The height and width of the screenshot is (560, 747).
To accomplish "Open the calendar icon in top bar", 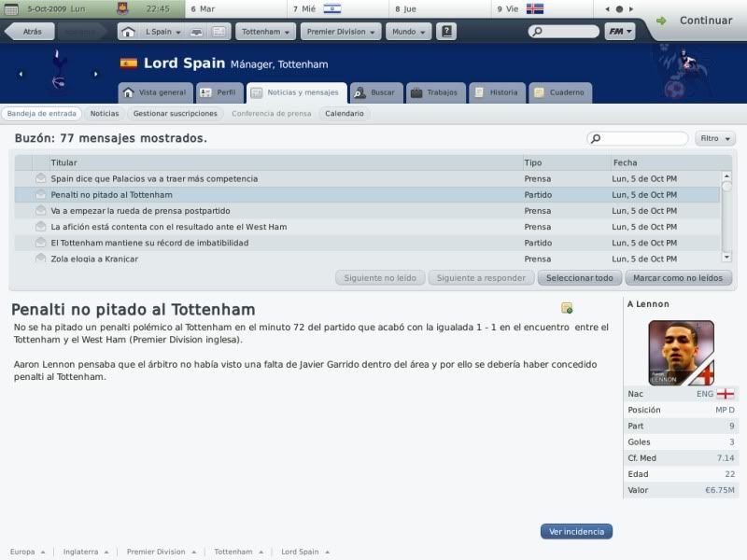I will (10, 8).
